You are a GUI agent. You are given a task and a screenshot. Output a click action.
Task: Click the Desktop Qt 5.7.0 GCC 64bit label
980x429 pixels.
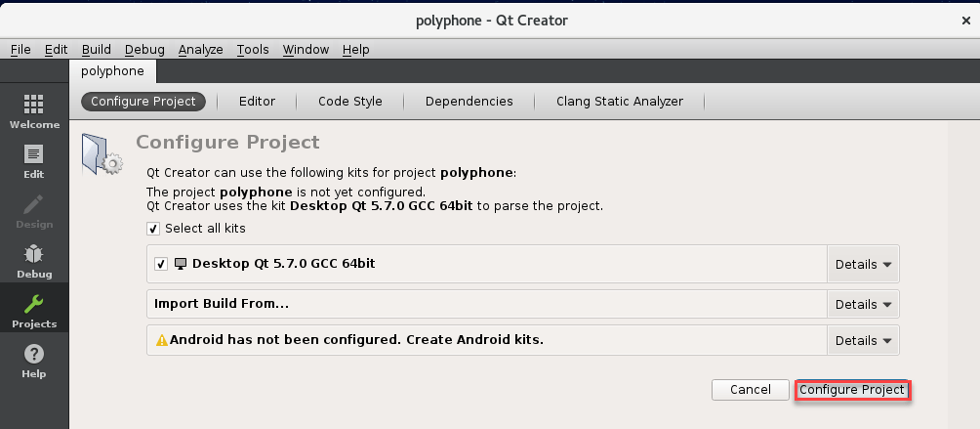click(x=283, y=264)
